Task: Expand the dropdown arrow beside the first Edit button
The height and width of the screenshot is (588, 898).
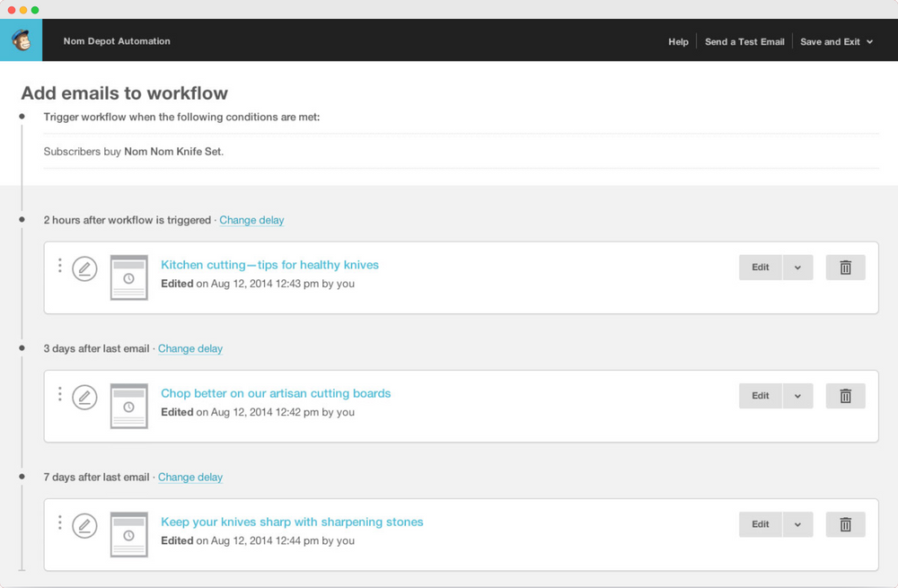Action: [797, 267]
